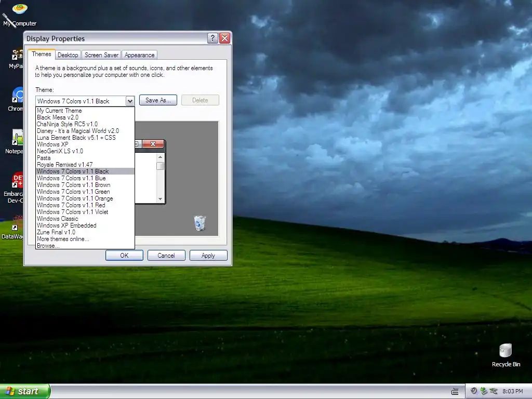
Task: Click the Browse... entry in theme list
Action: (85, 246)
